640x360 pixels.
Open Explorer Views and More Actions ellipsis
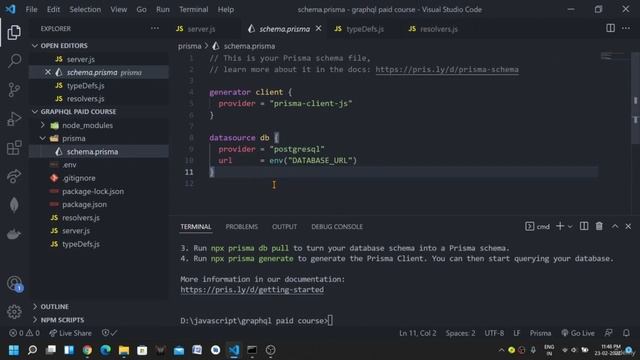155,28
